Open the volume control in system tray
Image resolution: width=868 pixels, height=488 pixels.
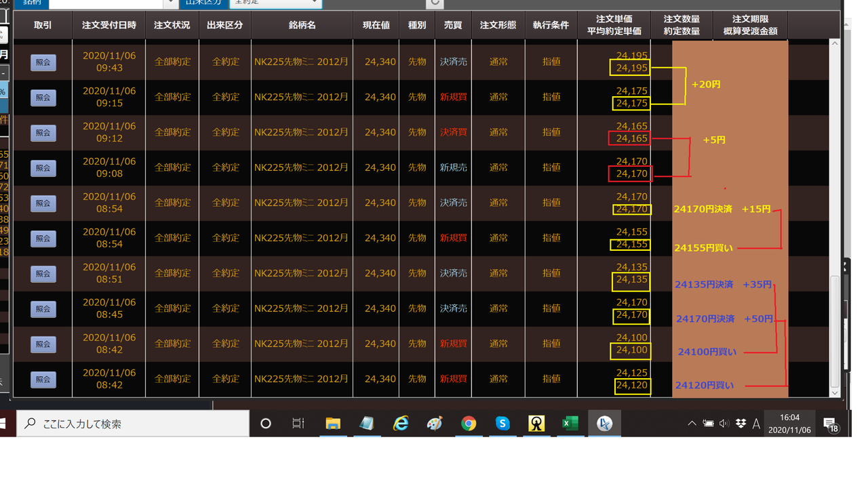pos(724,424)
